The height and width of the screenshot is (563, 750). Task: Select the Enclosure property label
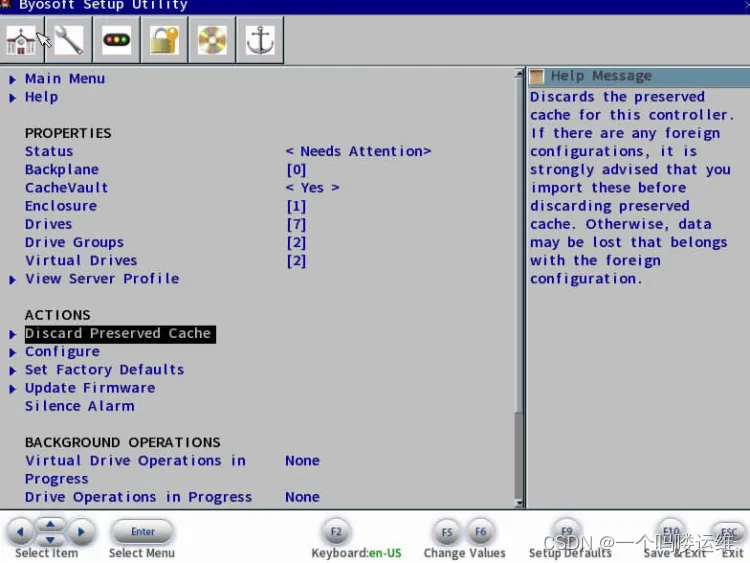[61, 206]
